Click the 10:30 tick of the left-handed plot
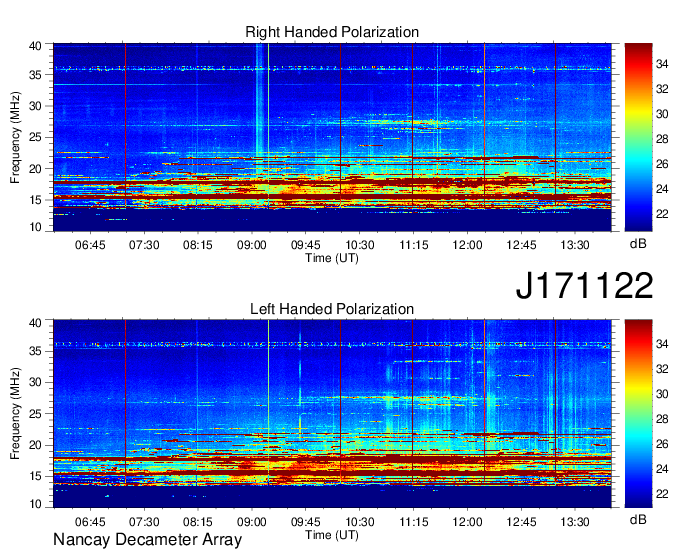The width and height of the screenshot is (680, 552). click(360, 521)
